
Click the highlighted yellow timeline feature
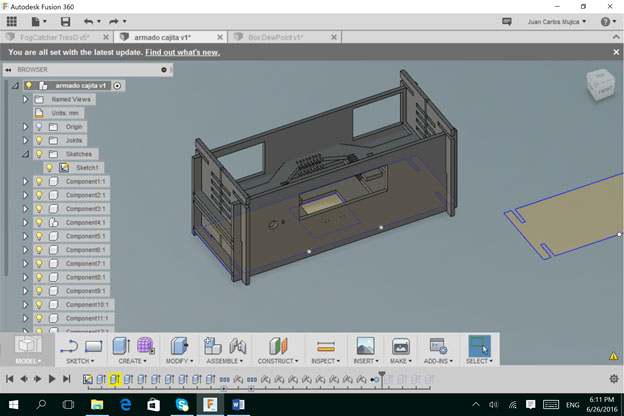115,379
